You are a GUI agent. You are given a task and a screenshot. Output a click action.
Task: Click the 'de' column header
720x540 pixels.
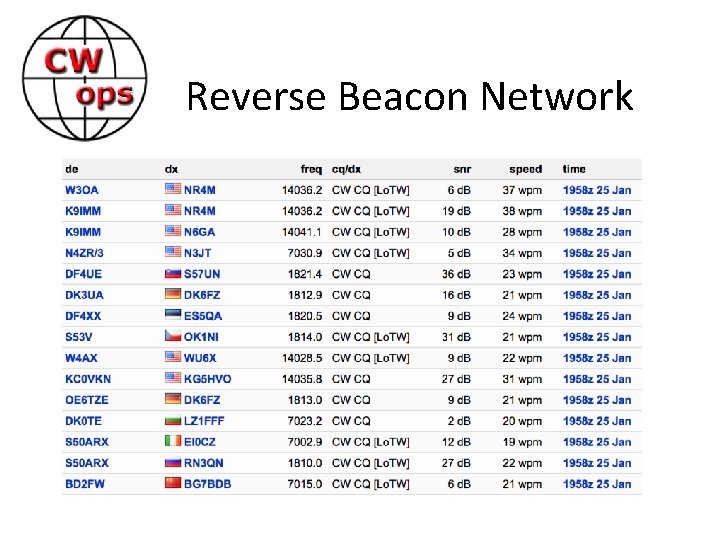[72, 169]
